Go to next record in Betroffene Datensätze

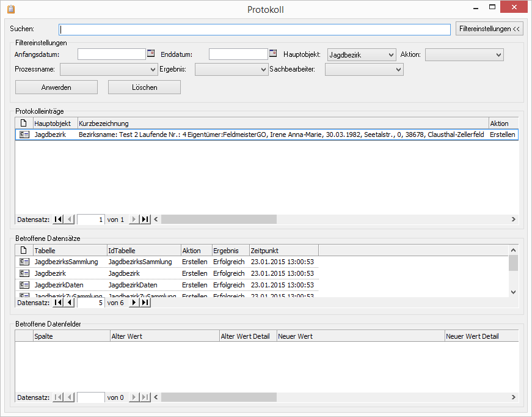click(x=134, y=303)
